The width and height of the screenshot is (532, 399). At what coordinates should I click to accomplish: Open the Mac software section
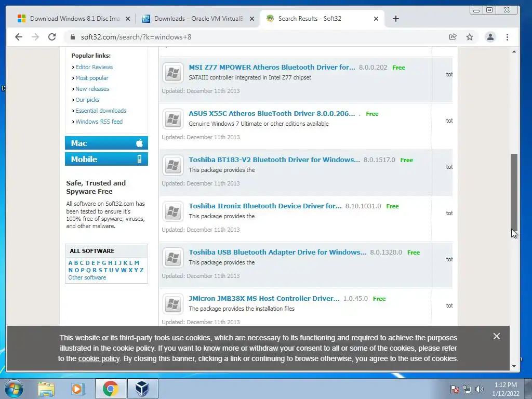[106, 143]
